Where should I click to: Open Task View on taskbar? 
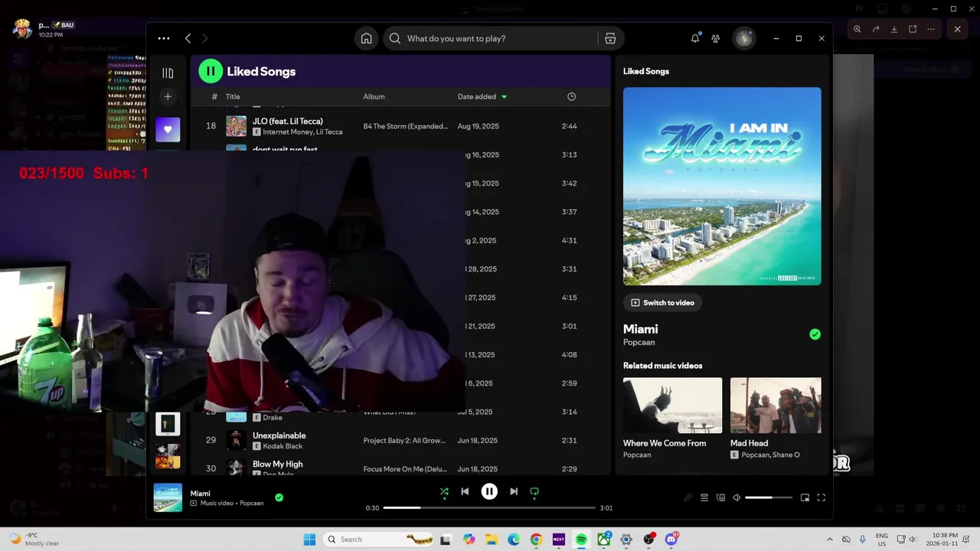446,540
